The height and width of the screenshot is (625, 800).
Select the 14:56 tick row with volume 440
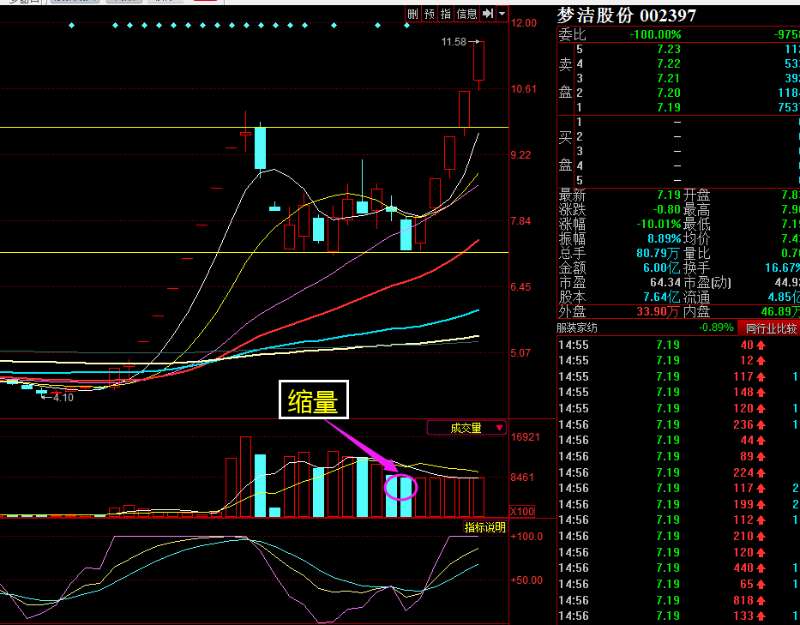coord(679,568)
